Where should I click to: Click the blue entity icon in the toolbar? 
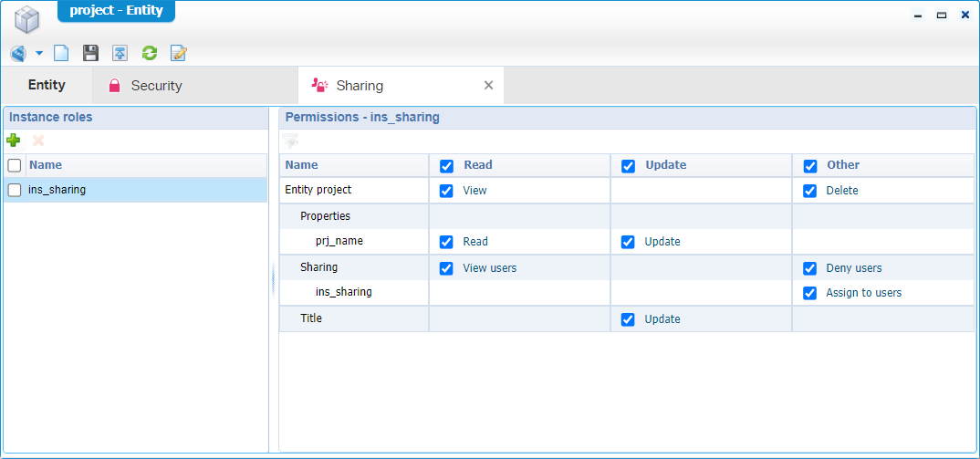(18, 54)
